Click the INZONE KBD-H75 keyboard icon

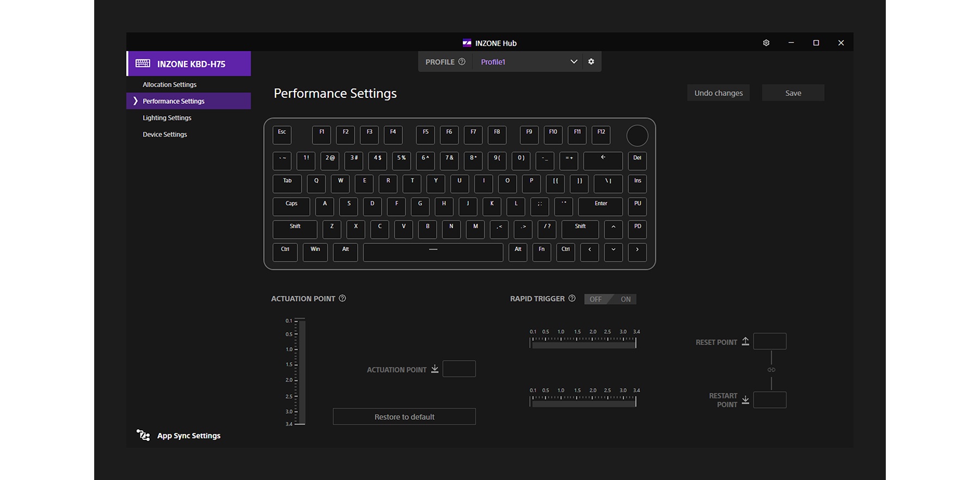tap(143, 64)
